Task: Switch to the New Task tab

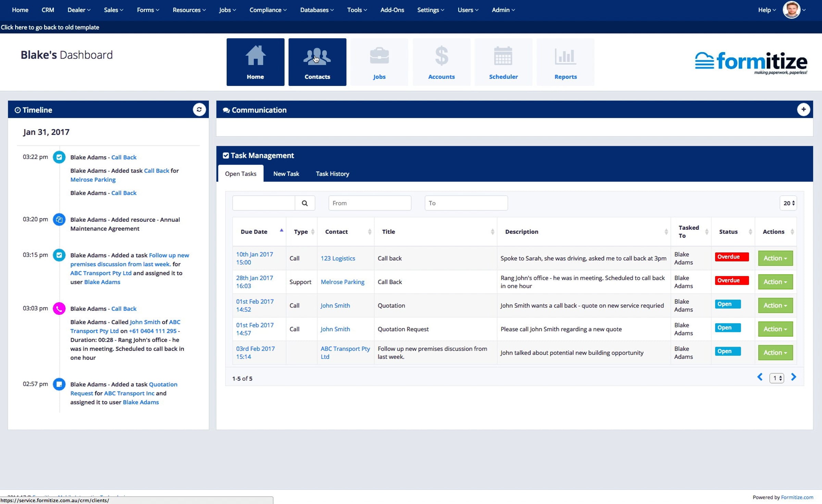Action: tap(286, 174)
